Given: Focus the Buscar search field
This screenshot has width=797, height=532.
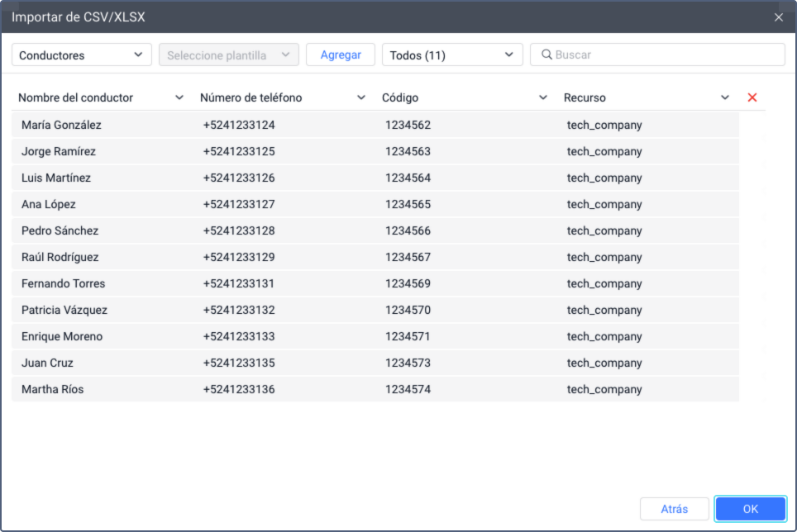Looking at the screenshot, I should click(657, 55).
